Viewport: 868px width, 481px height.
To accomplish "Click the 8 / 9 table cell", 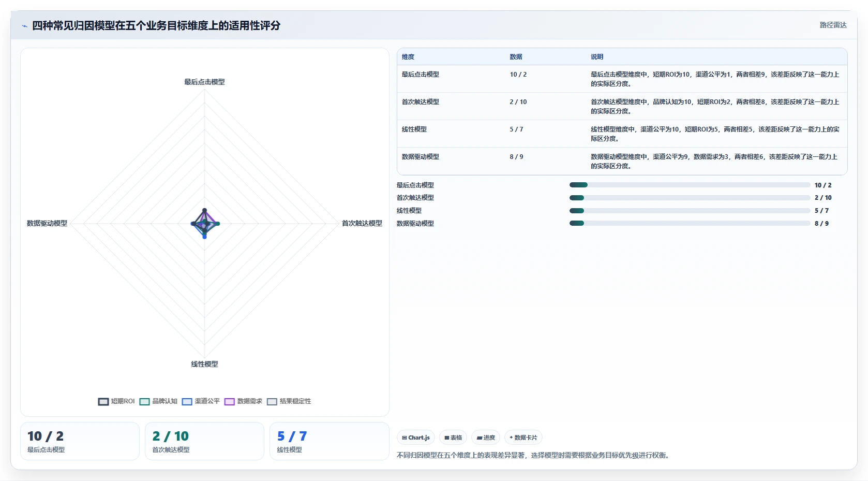I will 516,157.
